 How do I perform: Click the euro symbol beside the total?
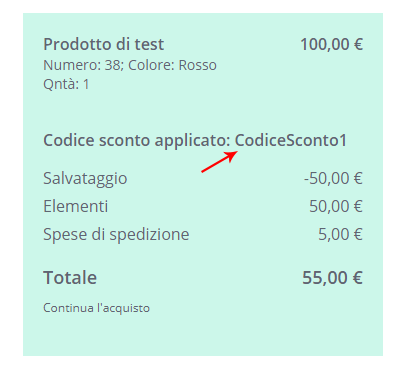[358, 278]
